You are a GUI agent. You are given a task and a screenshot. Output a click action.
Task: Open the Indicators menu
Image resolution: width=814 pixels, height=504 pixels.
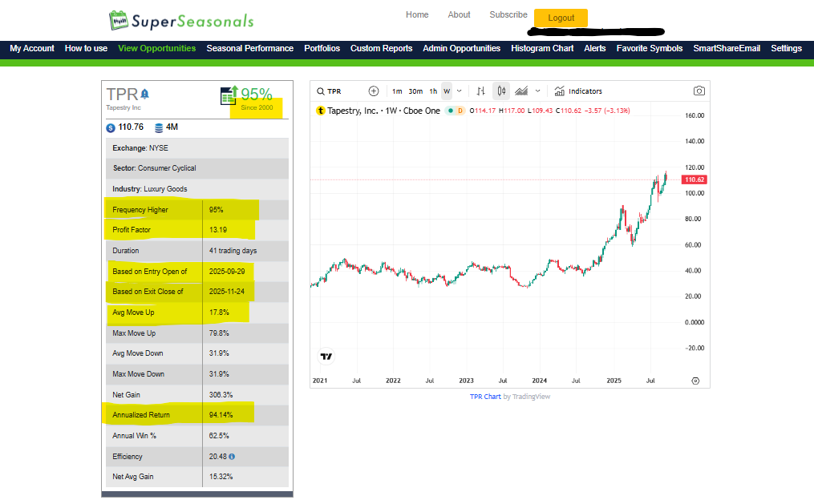(x=578, y=91)
